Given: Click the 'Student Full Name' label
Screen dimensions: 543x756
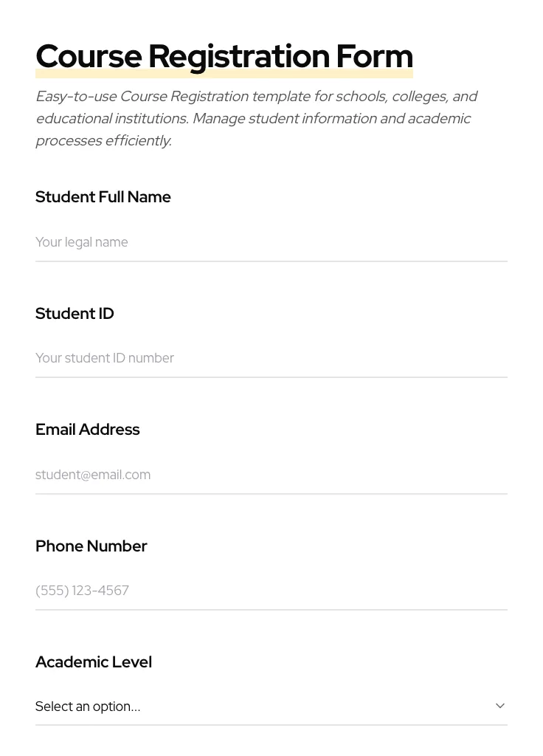Looking at the screenshot, I should [103, 197].
